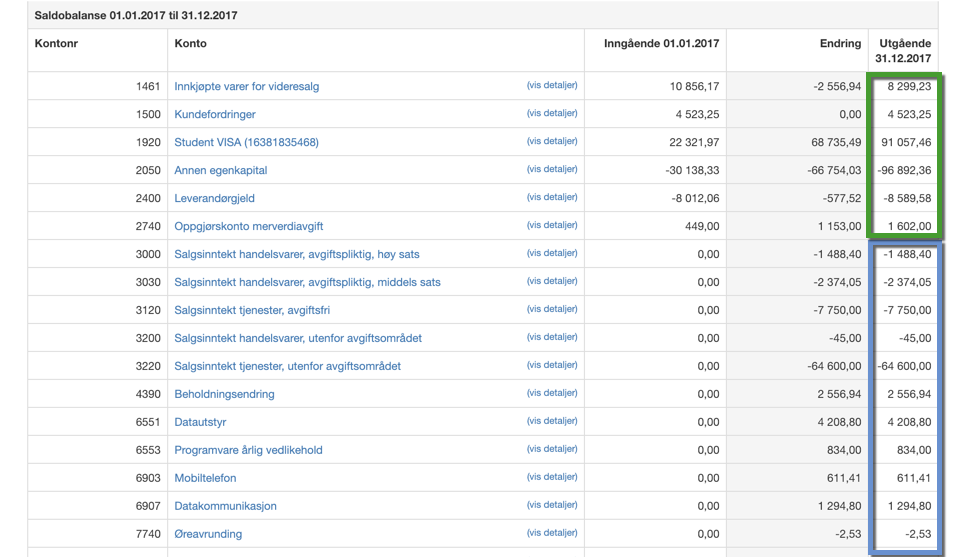
Task: Select the Leverandørgjeld account link
Action: (215, 198)
